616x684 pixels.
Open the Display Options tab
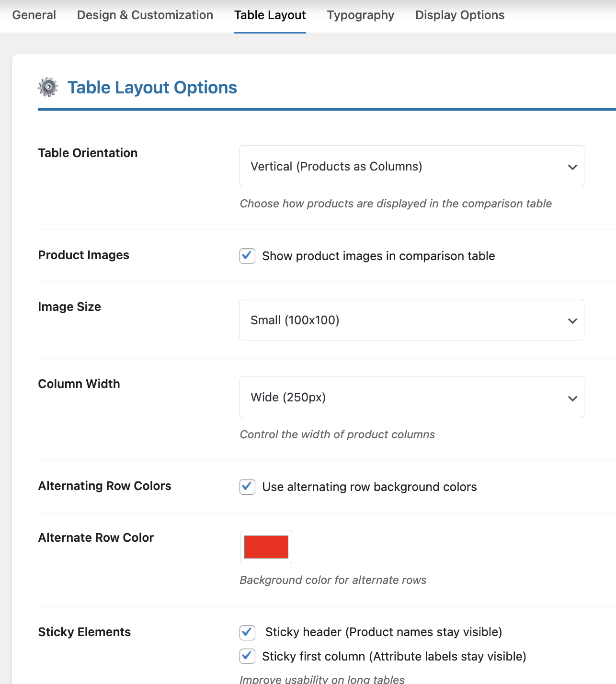point(459,15)
